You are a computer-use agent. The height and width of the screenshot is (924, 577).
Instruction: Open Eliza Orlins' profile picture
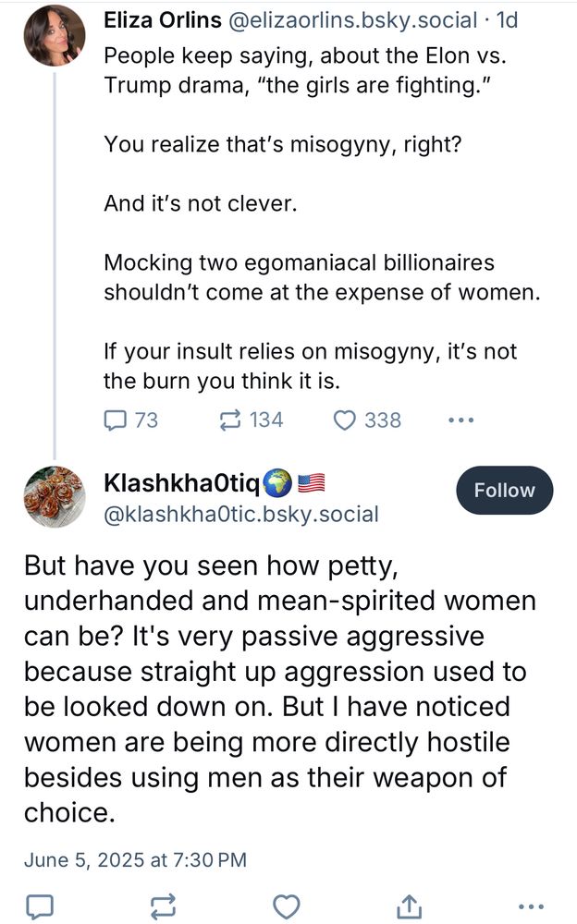pyautogui.click(x=55, y=36)
